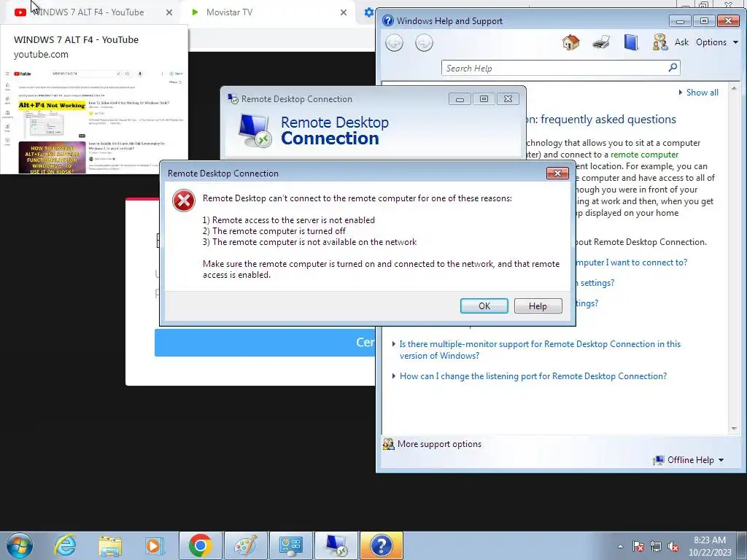Click OK in the Remote Desktop error dialog
The image size is (747, 560).
[x=484, y=306]
